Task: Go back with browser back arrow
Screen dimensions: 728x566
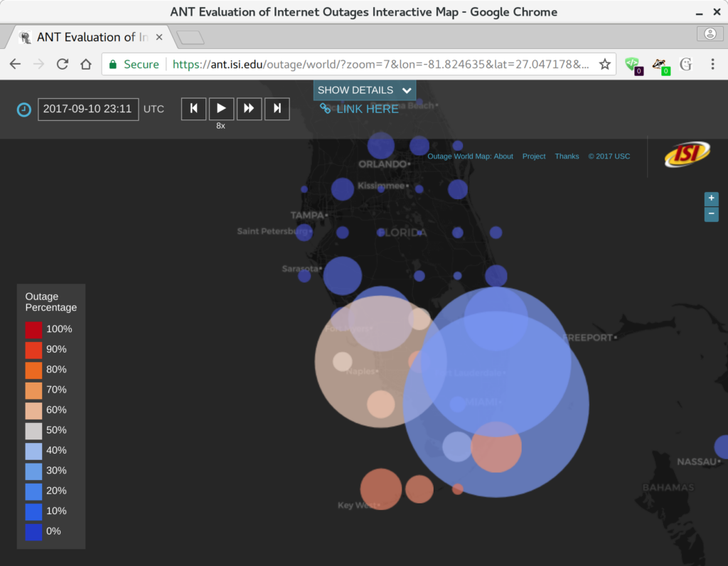Action: point(16,64)
